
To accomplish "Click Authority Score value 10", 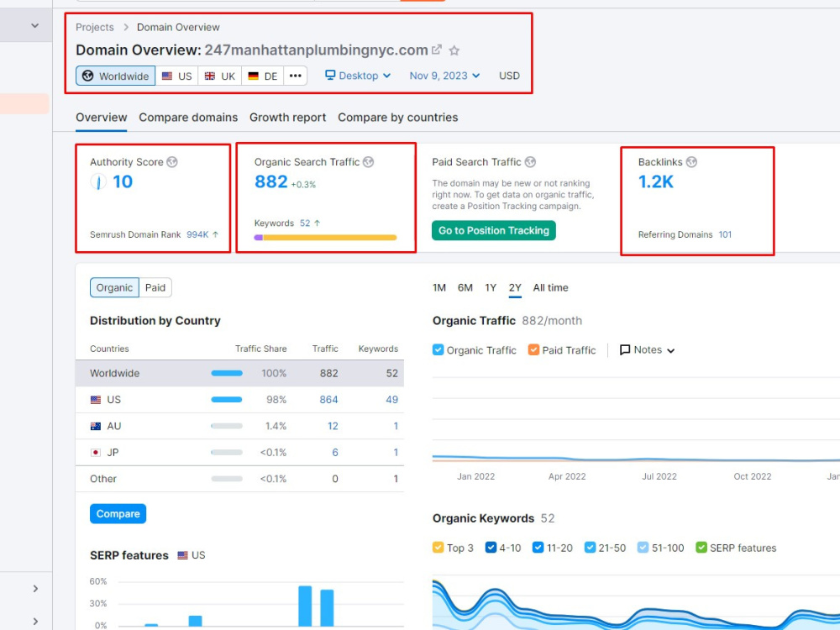I will 123,181.
